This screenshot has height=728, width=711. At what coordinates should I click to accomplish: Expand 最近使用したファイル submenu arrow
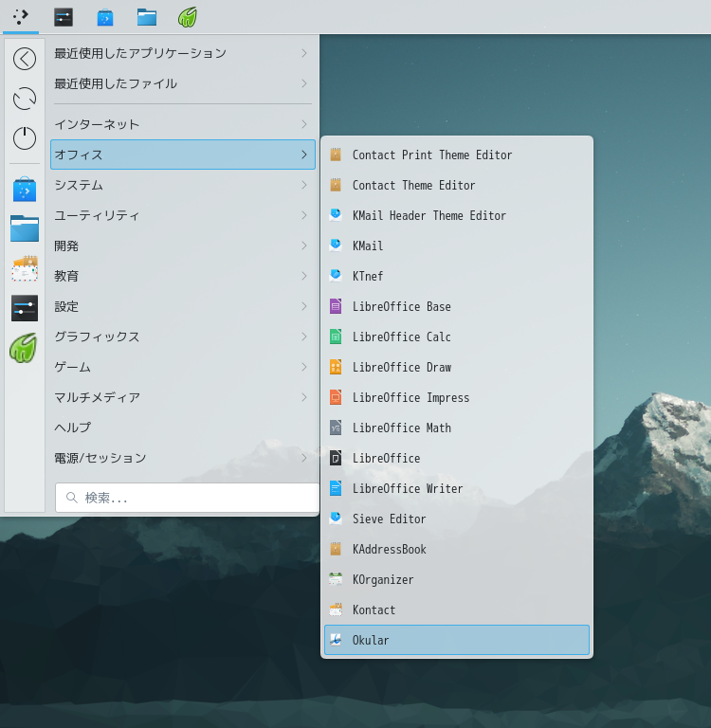click(x=303, y=83)
